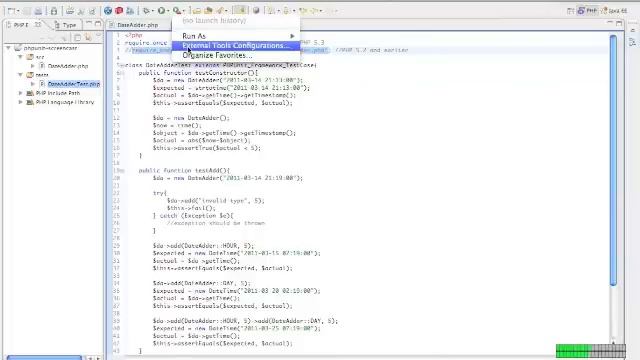Image resolution: width=640 pixels, height=360 pixels.
Task: Click the PHP Explorer horizontal scrollbar
Action: coord(44,358)
